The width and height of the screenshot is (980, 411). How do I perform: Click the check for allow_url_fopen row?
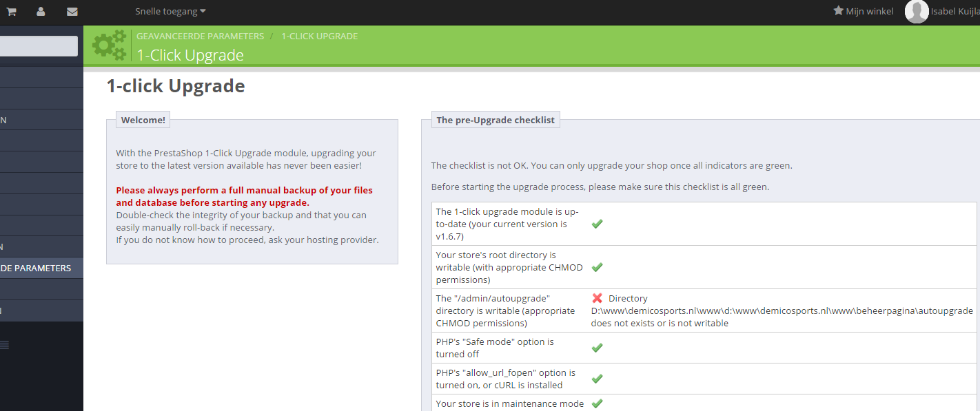598,379
